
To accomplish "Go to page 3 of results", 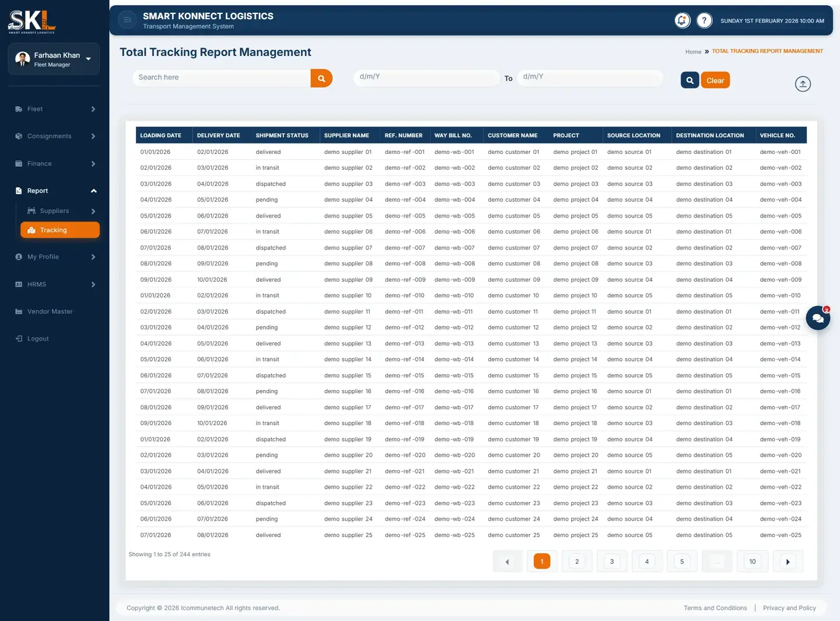I will pos(612,562).
